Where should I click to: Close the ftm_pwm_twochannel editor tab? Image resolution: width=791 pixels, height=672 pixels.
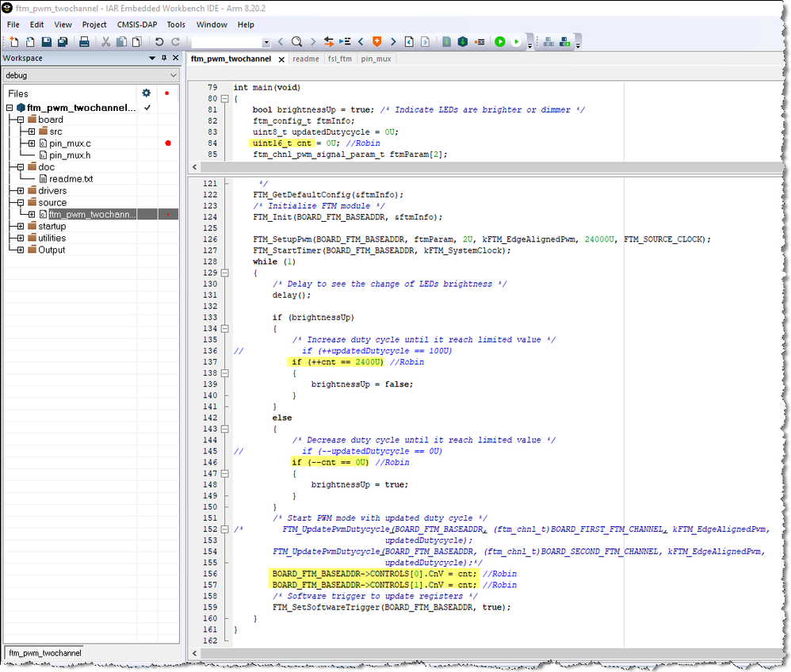coord(281,59)
